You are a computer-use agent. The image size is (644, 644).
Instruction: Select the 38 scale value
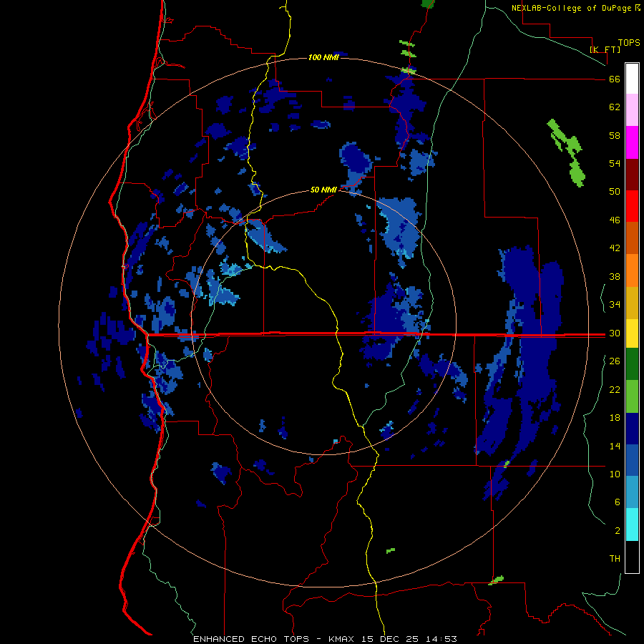pos(615,276)
